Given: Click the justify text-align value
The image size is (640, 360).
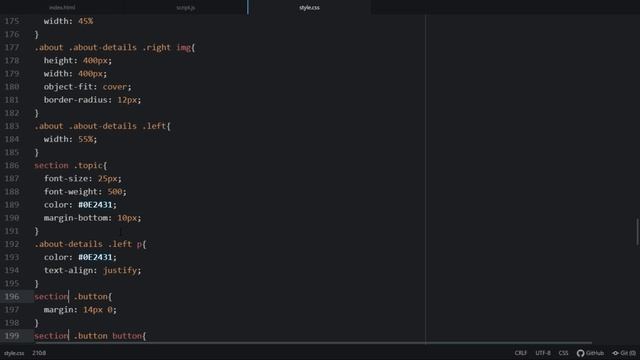Looking at the screenshot, I should pyautogui.click(x=120, y=270).
